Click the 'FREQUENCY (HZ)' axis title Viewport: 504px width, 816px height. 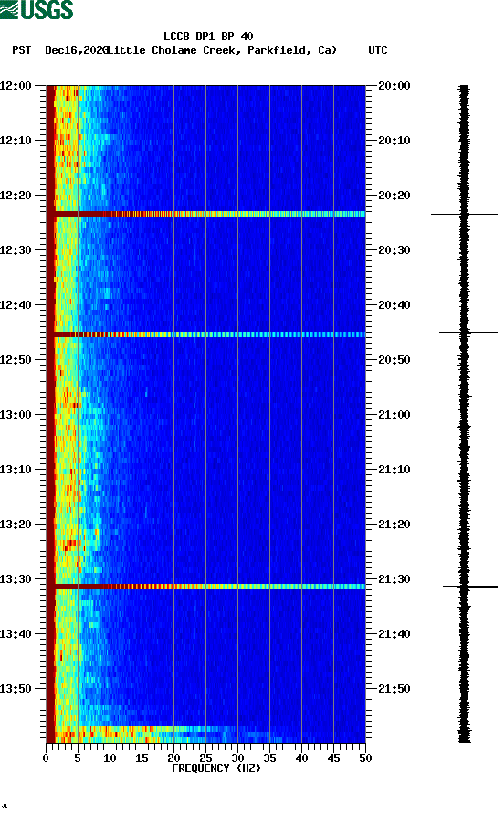216,768
